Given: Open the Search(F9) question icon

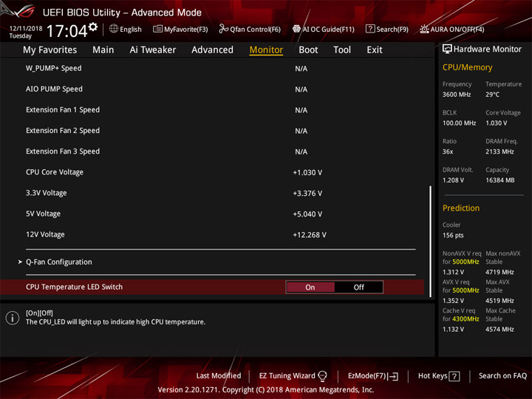Looking at the screenshot, I should click(x=370, y=29).
